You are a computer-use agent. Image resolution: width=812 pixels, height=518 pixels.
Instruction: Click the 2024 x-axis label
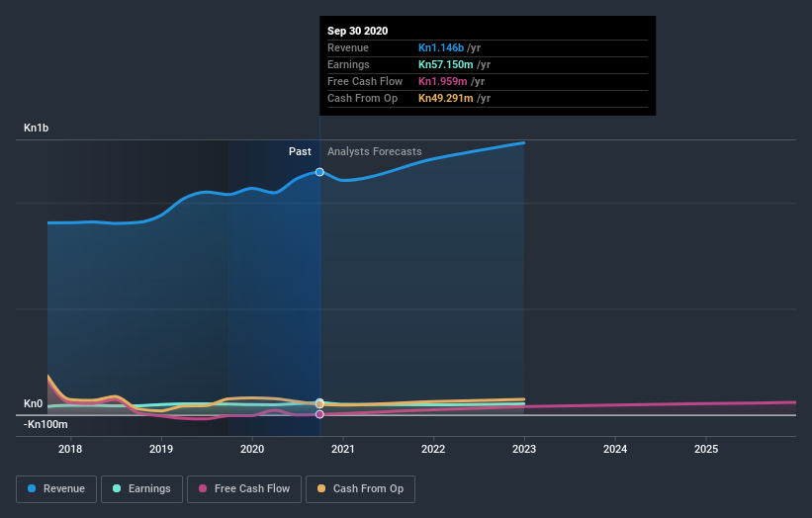click(x=615, y=449)
